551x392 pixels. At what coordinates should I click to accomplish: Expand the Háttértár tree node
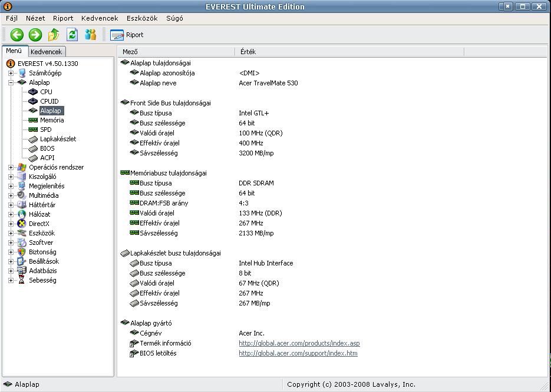(x=11, y=205)
